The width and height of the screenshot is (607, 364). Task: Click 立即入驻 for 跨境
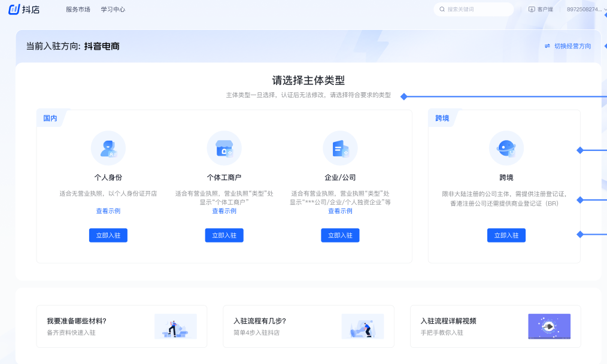pos(506,235)
